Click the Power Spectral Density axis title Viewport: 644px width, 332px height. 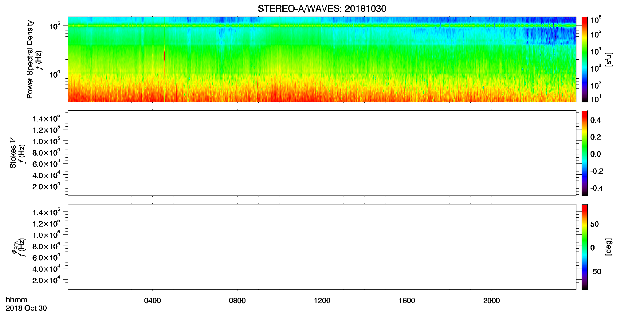point(30,59)
